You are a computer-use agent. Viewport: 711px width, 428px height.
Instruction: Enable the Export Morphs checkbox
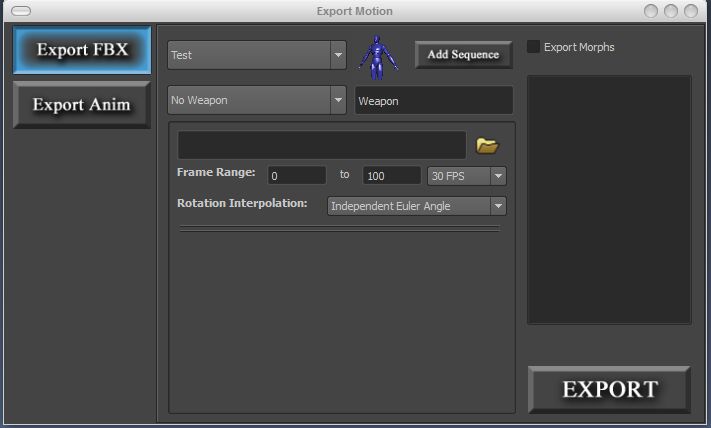pos(533,47)
